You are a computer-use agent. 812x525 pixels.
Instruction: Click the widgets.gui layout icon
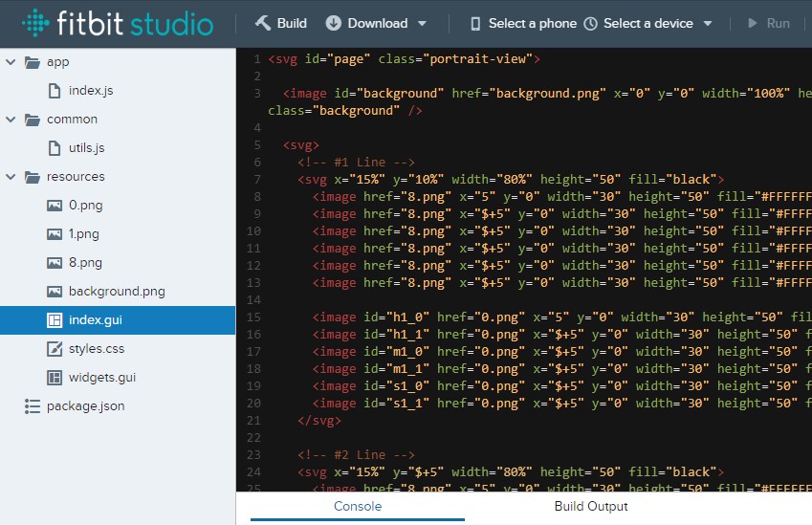coord(55,378)
